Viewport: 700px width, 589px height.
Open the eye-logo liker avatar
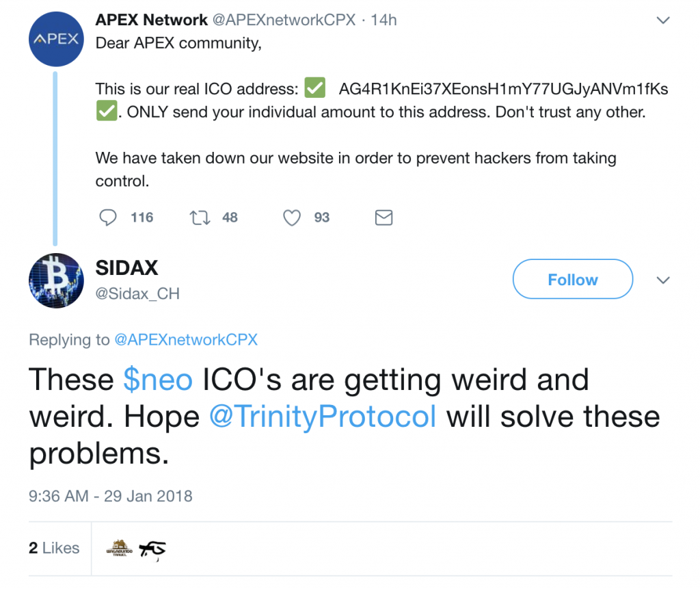coord(151,547)
